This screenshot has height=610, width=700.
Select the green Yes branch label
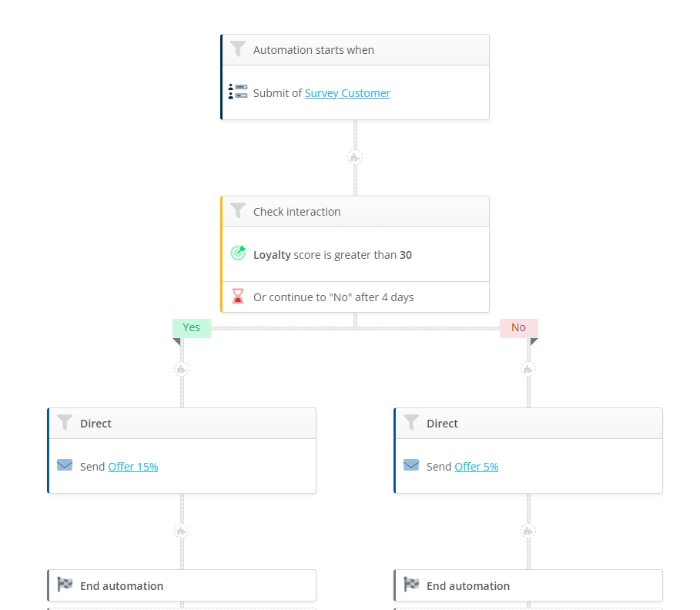click(x=191, y=327)
